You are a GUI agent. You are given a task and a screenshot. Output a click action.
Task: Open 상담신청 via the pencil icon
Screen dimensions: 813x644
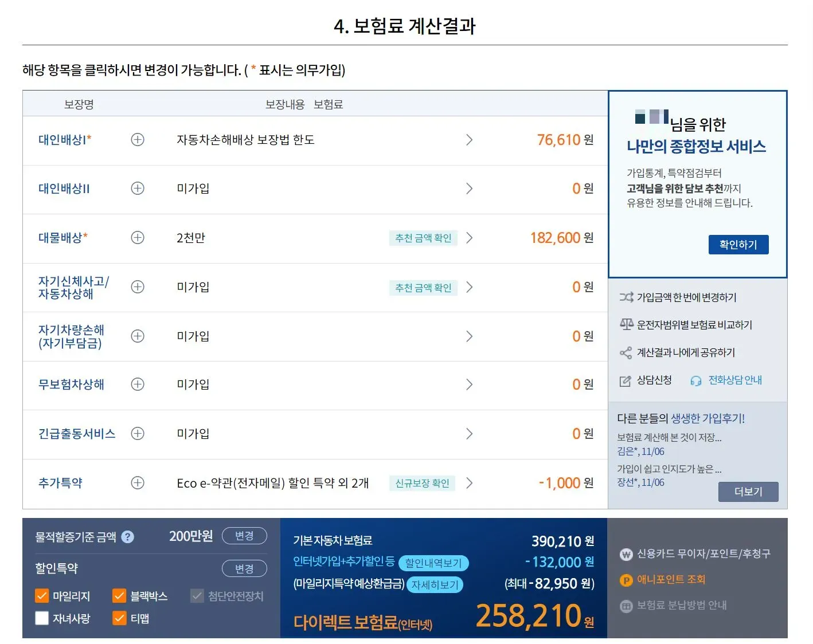pos(624,380)
